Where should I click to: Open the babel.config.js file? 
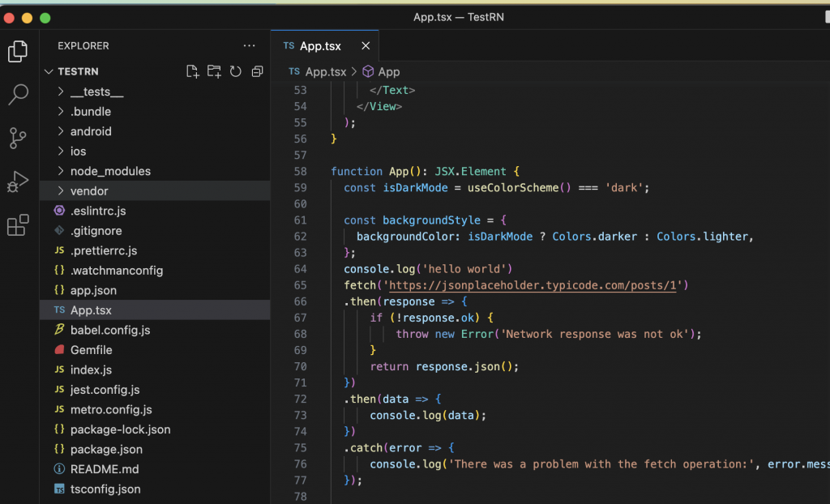[x=155, y=330]
